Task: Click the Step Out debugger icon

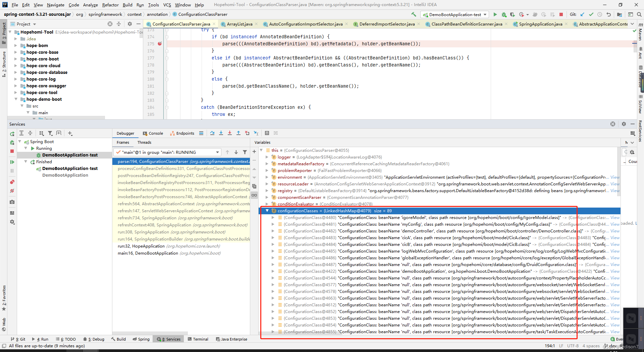Action: pyautogui.click(x=238, y=133)
